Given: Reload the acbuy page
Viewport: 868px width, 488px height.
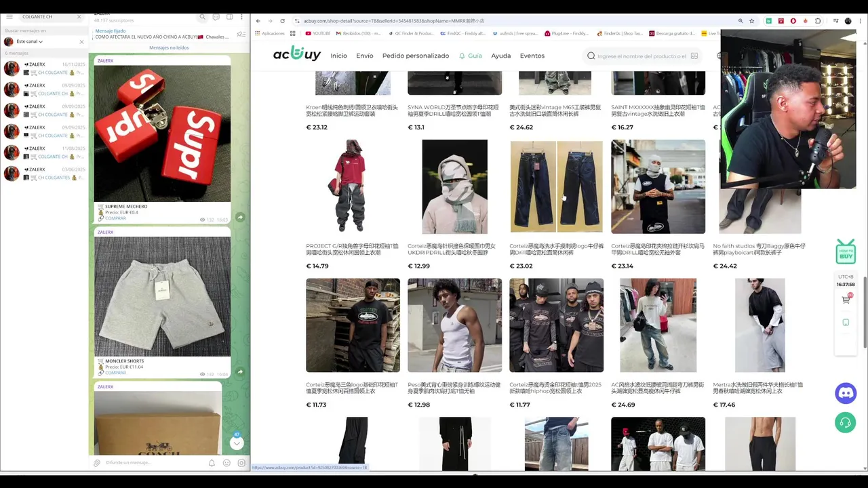Looking at the screenshot, I should tap(282, 21).
